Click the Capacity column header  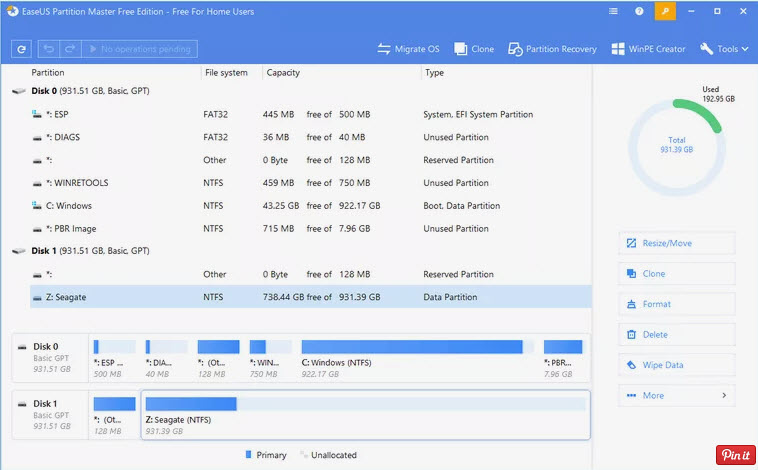(x=283, y=73)
